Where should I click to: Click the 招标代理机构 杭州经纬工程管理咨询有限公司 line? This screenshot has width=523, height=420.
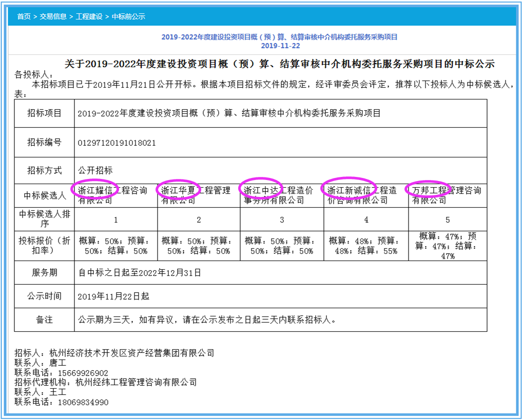coord(105,383)
